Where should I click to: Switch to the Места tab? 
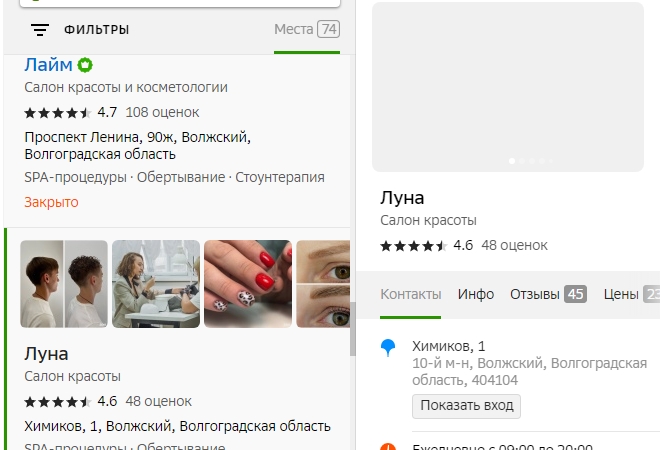point(294,29)
